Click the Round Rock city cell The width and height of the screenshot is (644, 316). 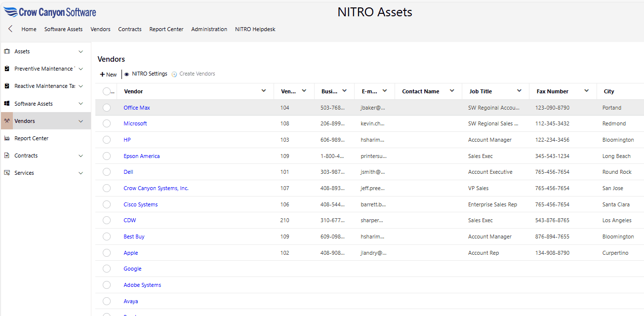(617, 172)
